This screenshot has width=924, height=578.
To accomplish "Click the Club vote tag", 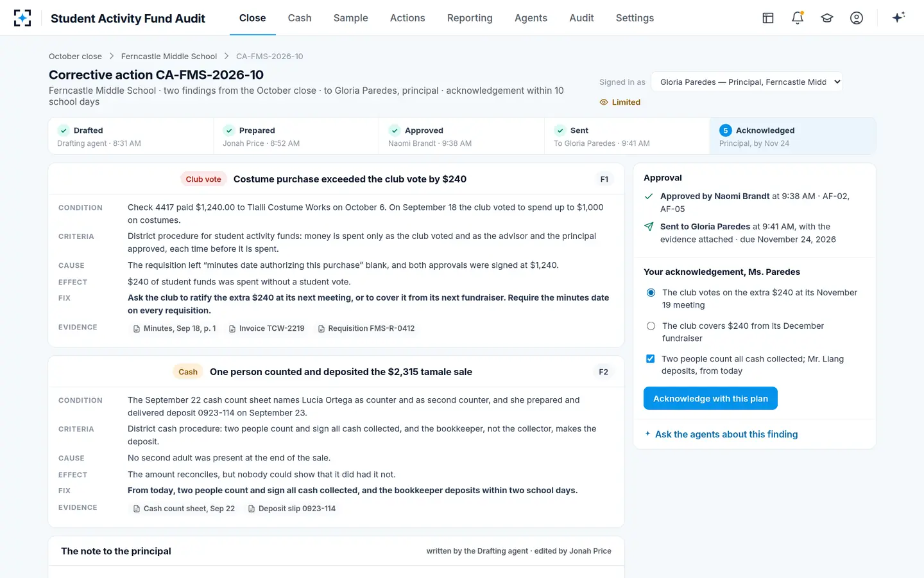I will (203, 179).
